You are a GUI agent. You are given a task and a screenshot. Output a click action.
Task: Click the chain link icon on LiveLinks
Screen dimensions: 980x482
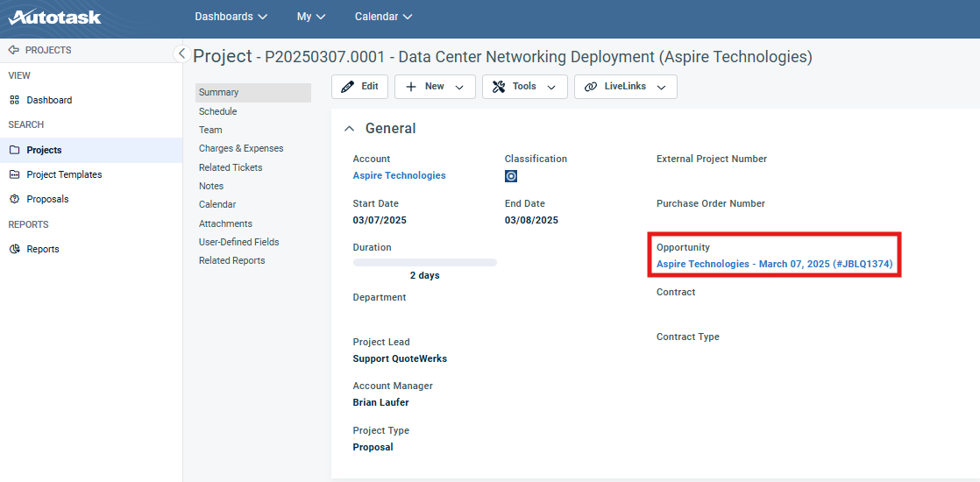pyautogui.click(x=591, y=87)
